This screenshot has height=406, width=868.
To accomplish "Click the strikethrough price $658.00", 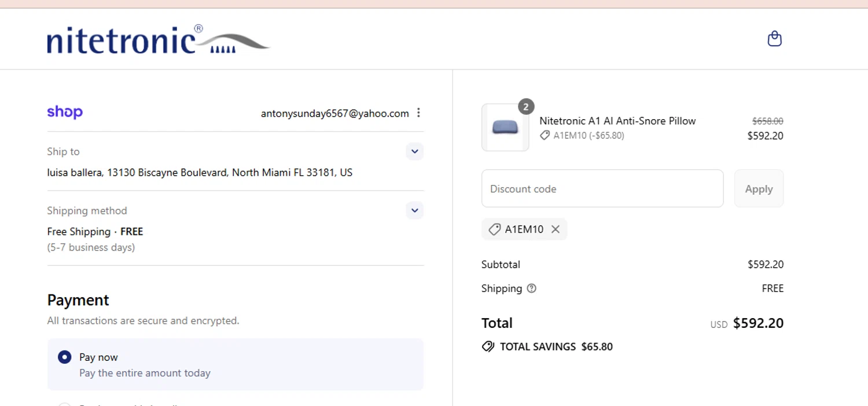I will [767, 121].
